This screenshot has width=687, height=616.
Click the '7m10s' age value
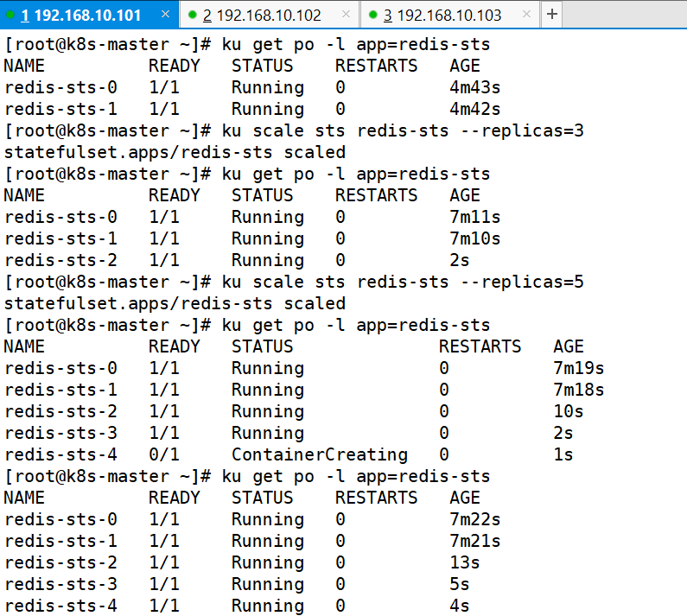tap(475, 238)
